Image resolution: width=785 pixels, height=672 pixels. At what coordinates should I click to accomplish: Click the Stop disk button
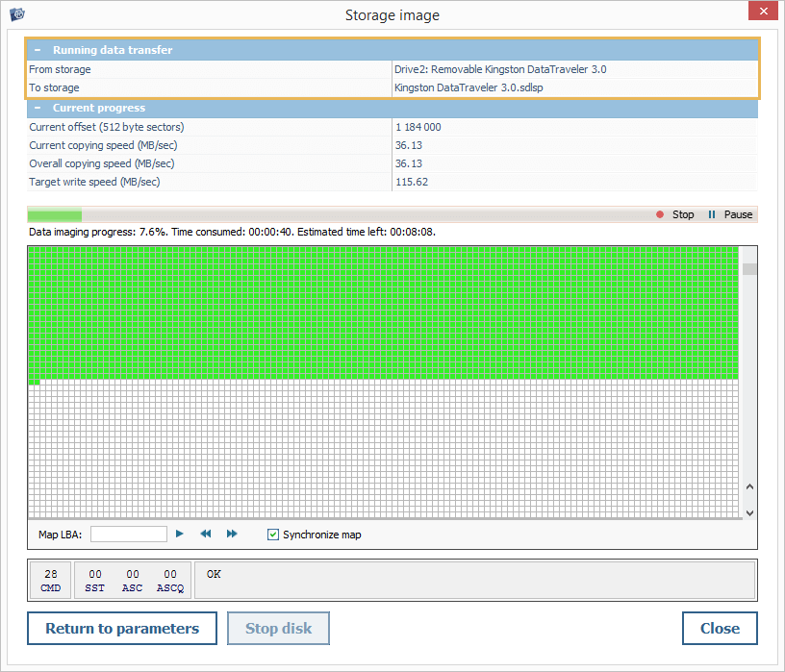coord(278,629)
